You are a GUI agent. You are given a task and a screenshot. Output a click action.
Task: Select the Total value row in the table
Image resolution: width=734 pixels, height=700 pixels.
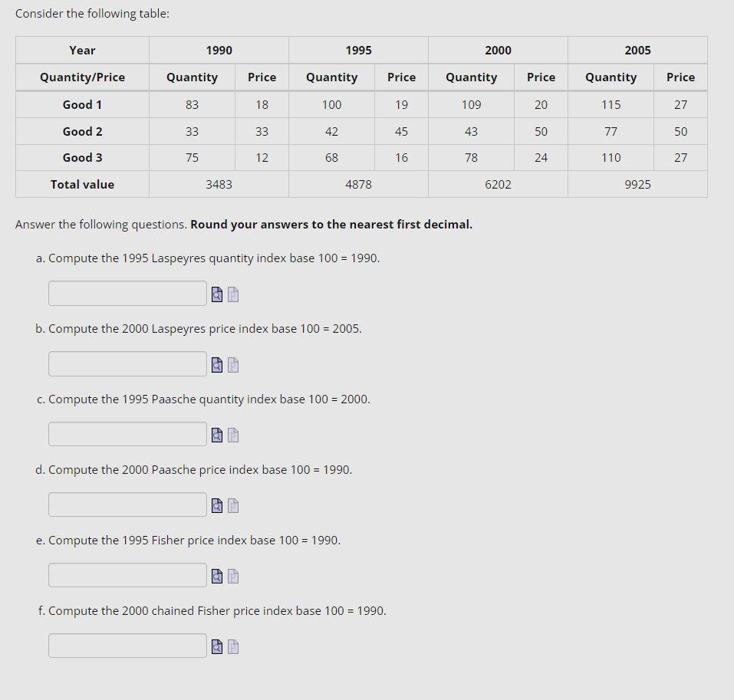point(82,183)
